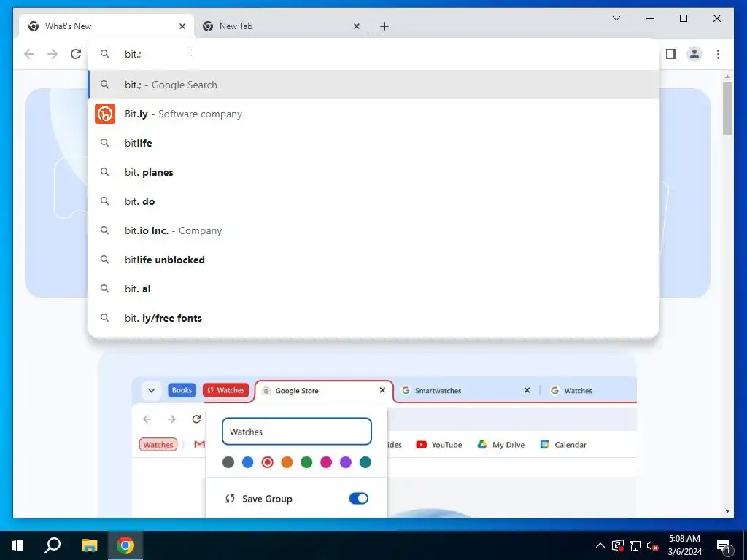Choose the bitlife suggestion

pos(373,143)
